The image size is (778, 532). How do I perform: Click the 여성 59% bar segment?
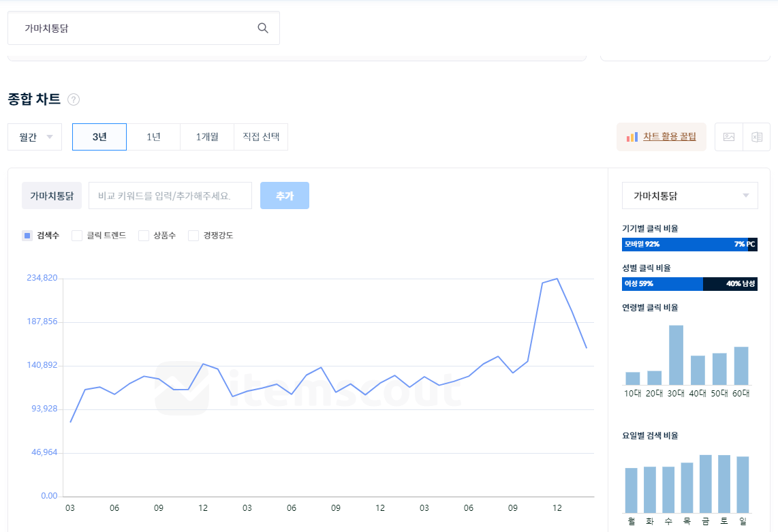[662, 284]
